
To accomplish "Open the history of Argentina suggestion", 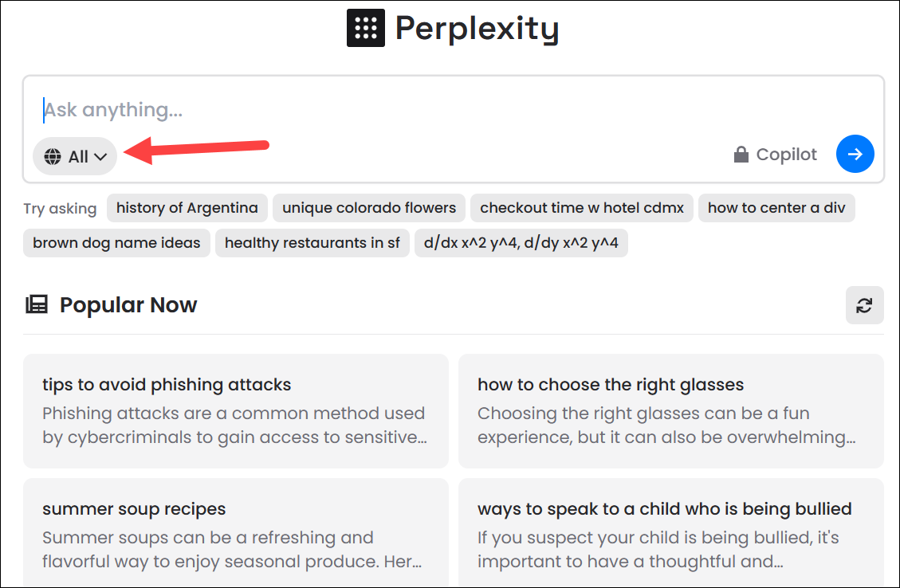I will coord(187,207).
